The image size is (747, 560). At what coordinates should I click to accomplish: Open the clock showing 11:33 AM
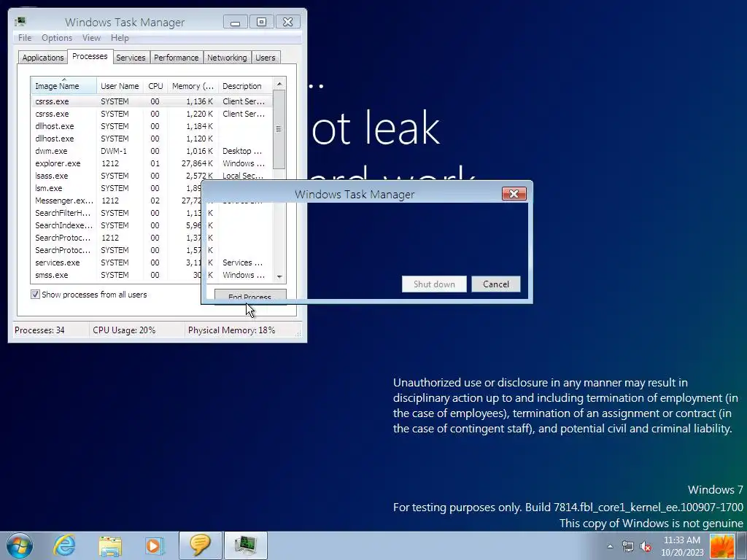pyautogui.click(x=682, y=546)
